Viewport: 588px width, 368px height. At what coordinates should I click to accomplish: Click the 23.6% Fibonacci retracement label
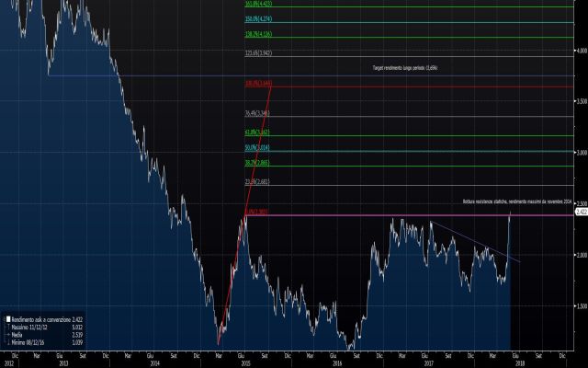(256, 182)
